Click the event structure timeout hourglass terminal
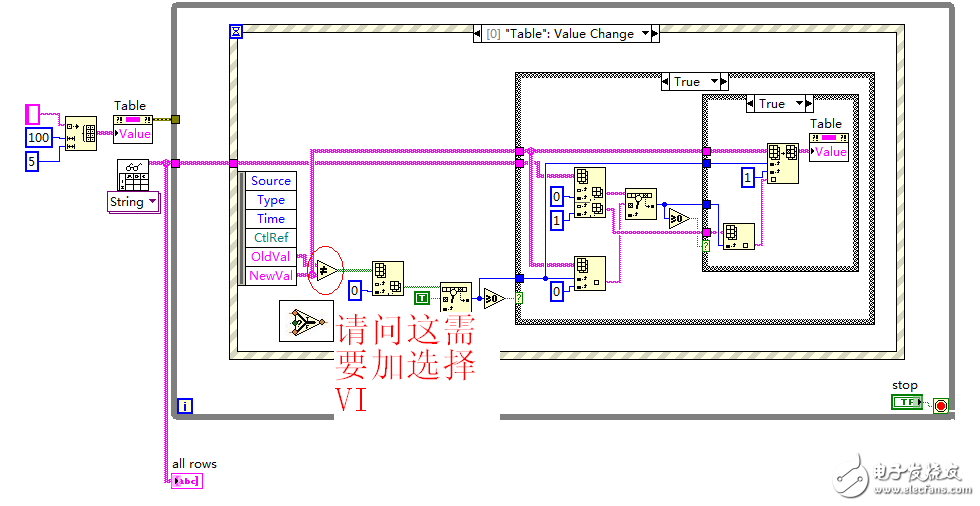Image resolution: width=980 pixels, height=506 pixels. click(236, 31)
